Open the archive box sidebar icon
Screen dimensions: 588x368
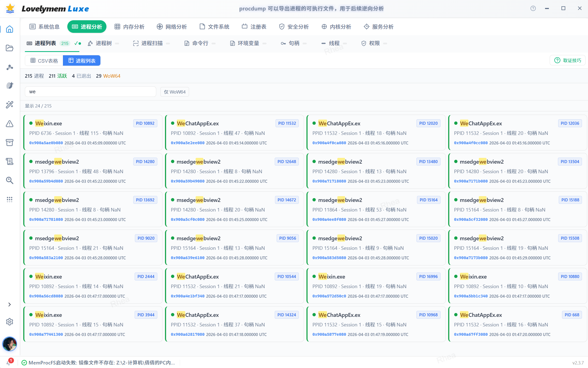10,143
